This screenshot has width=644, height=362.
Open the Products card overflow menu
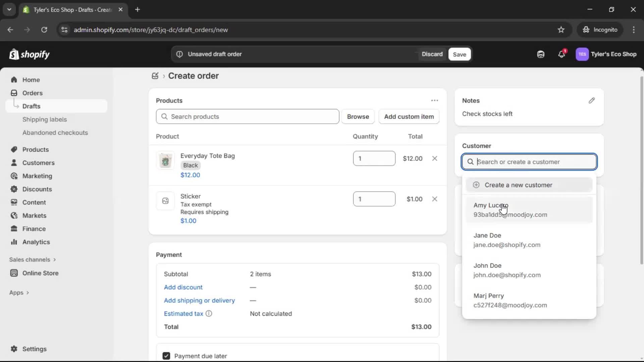coord(434,100)
